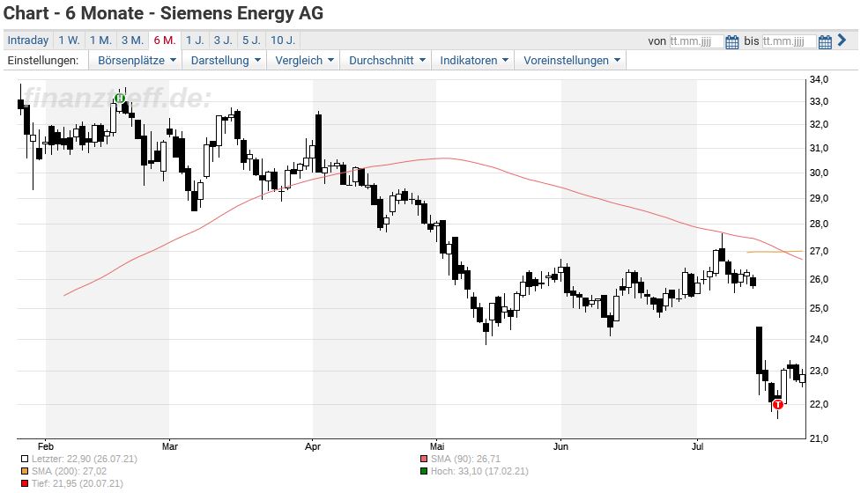Expand the Durchschnitt dropdown menu
The height and width of the screenshot is (493, 868).
387,61
